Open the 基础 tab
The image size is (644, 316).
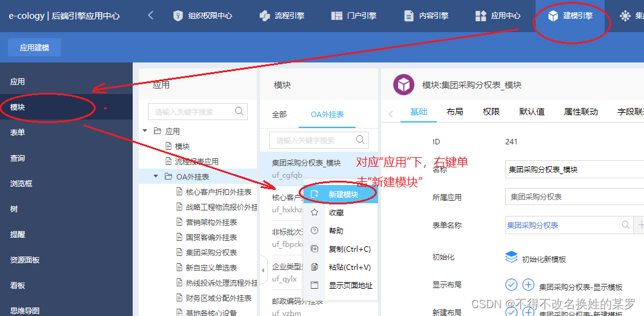(419, 112)
